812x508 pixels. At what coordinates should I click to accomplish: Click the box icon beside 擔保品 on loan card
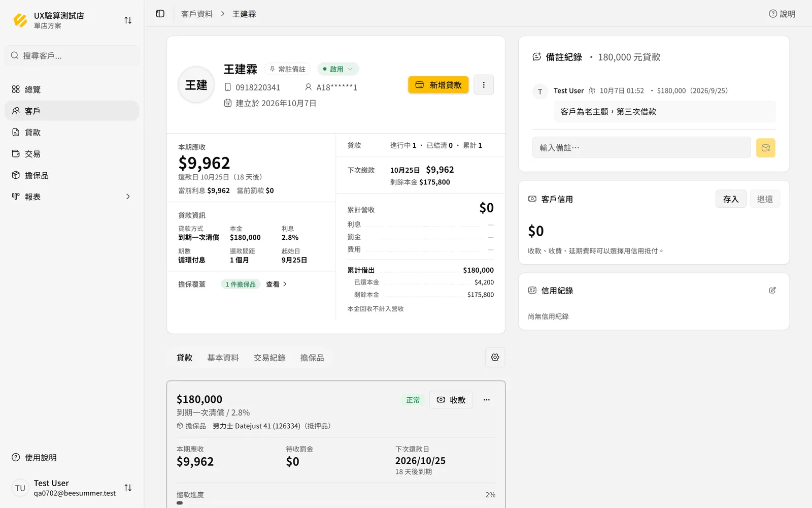coord(180,426)
